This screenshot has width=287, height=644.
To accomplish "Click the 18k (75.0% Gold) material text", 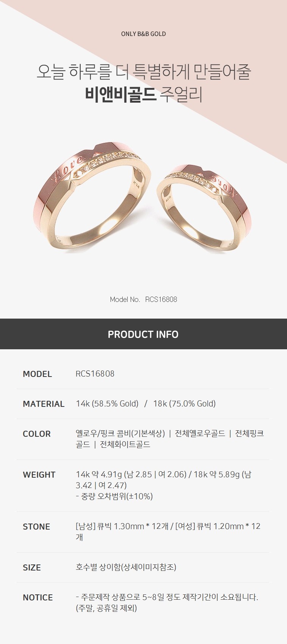I will (184, 403).
